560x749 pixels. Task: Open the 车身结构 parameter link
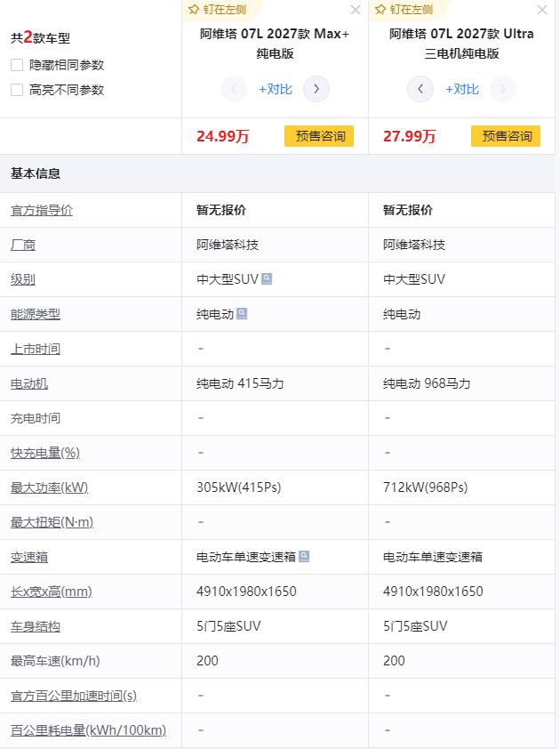[x=36, y=626]
